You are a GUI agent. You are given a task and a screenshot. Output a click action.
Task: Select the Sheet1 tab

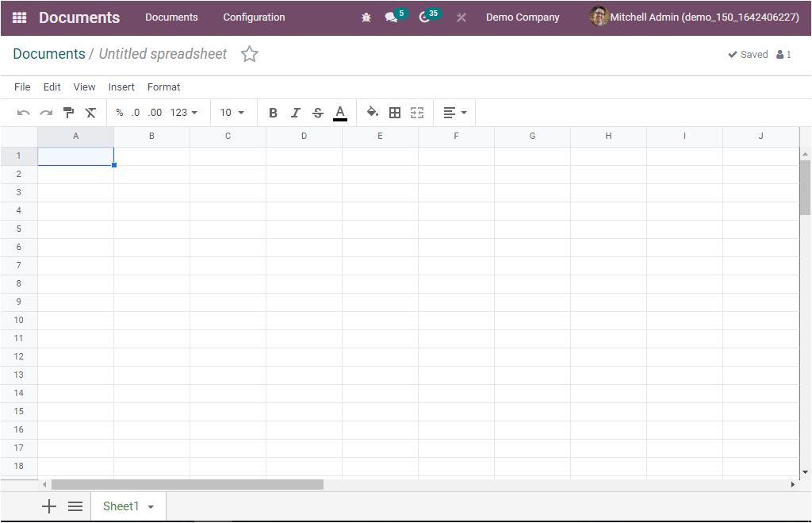click(121, 506)
